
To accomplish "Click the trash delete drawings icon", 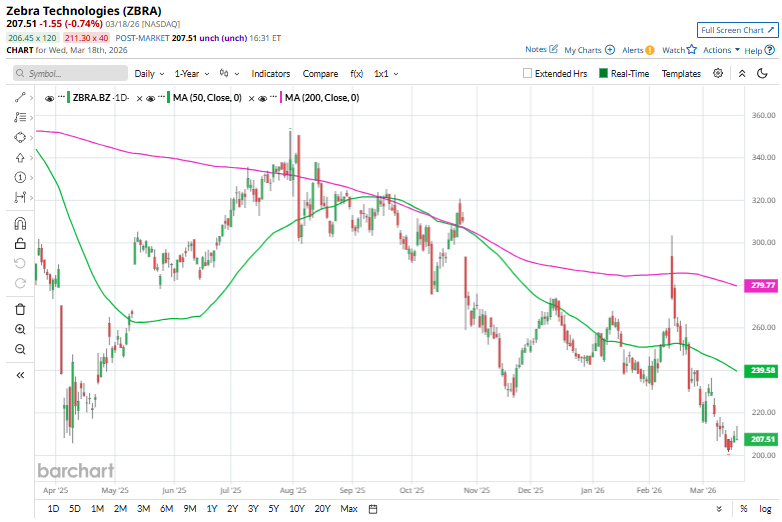I will tap(20, 309).
